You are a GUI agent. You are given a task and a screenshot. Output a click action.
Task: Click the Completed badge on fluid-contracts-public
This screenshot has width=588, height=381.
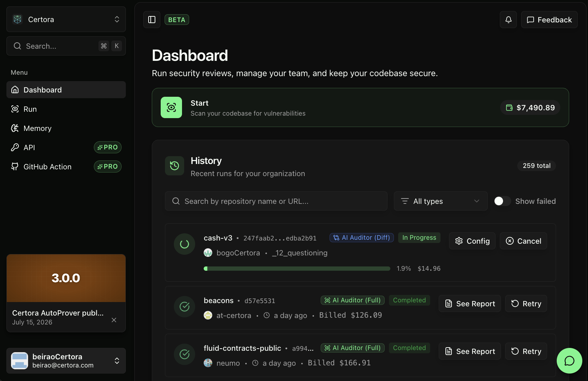click(409, 348)
